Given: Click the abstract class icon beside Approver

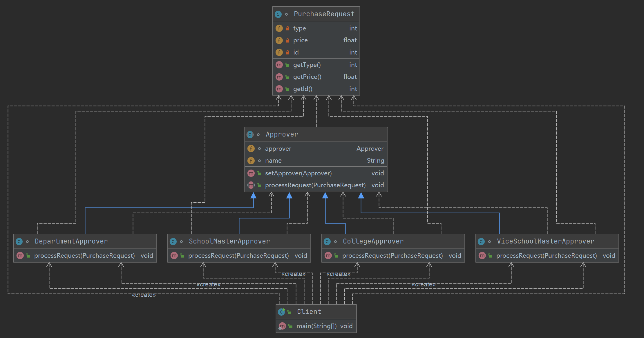Looking at the screenshot, I should [250, 135].
